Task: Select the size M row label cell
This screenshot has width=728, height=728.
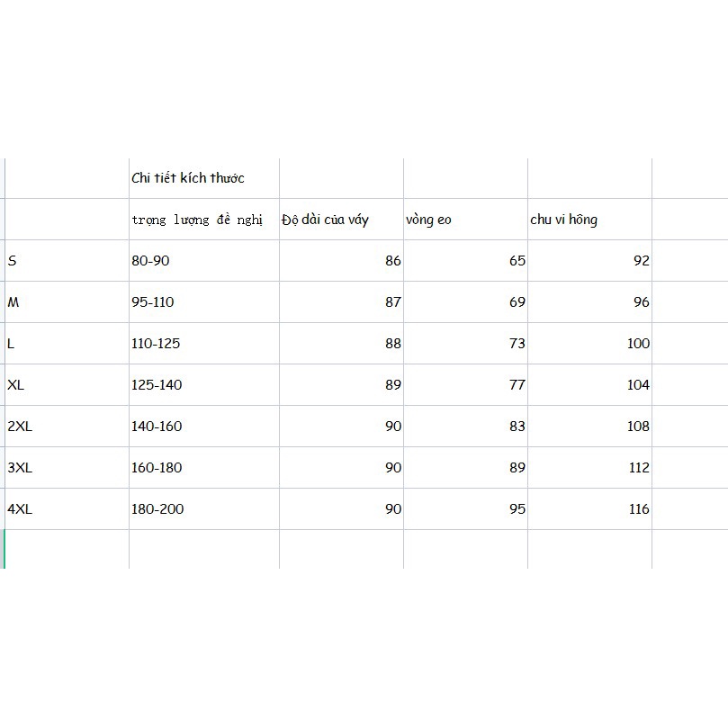Action: point(67,301)
